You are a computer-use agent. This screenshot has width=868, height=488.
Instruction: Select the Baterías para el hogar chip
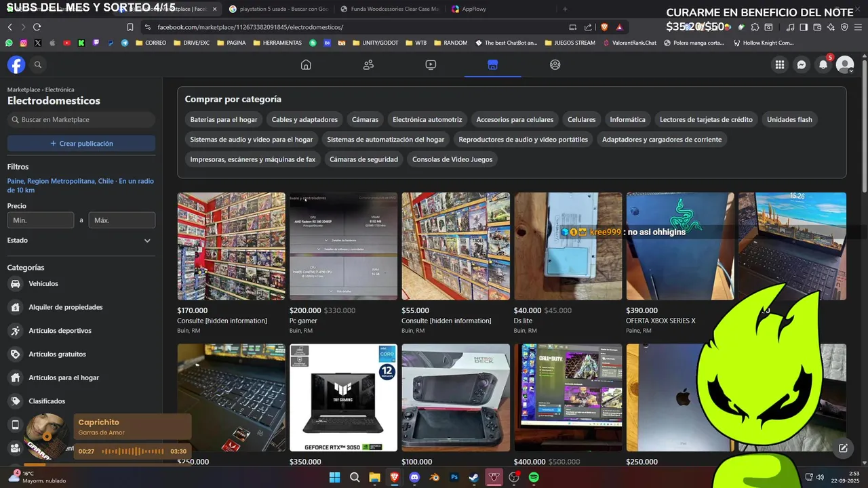click(224, 119)
